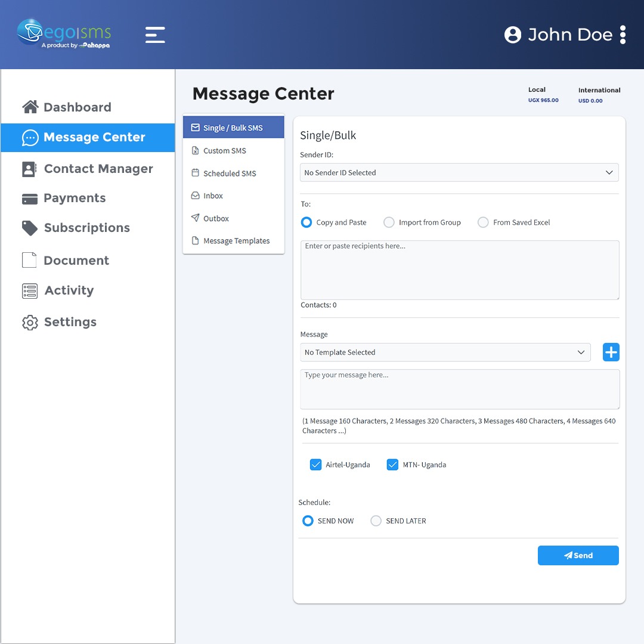Click the John Doe profile avatar icon
This screenshot has height=644, width=644.
(513, 35)
